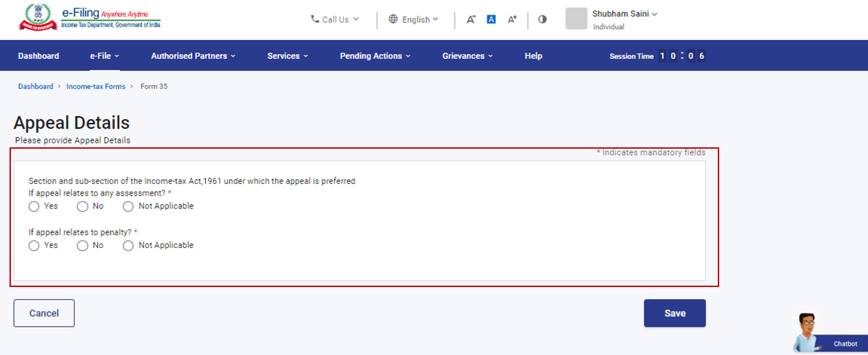Click the decrease font size icon
Screen dimensions: 868x355
pos(471,19)
